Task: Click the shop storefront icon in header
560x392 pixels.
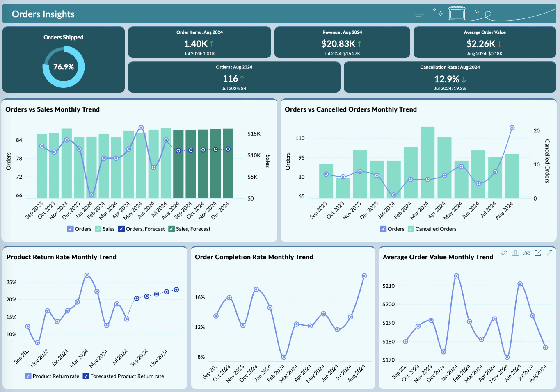Action: pos(457,13)
